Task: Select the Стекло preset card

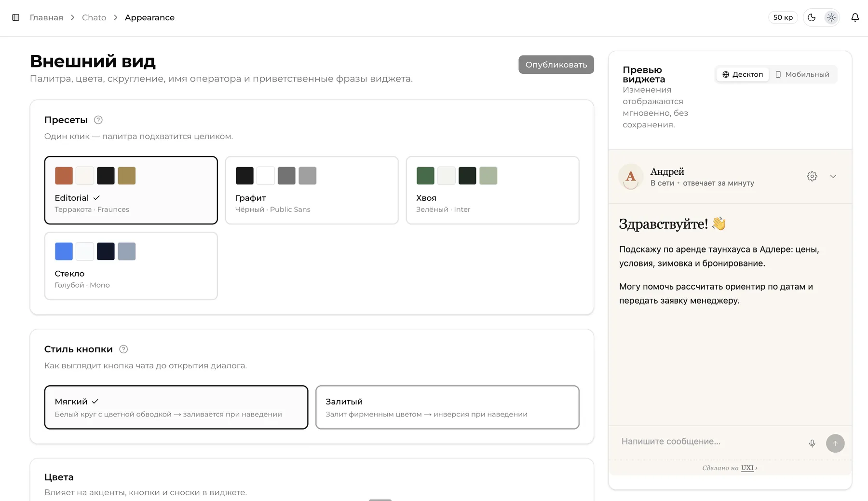Action: click(x=131, y=266)
